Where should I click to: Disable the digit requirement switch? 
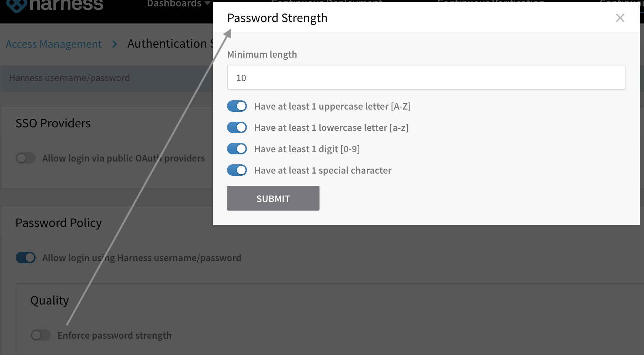pos(237,149)
